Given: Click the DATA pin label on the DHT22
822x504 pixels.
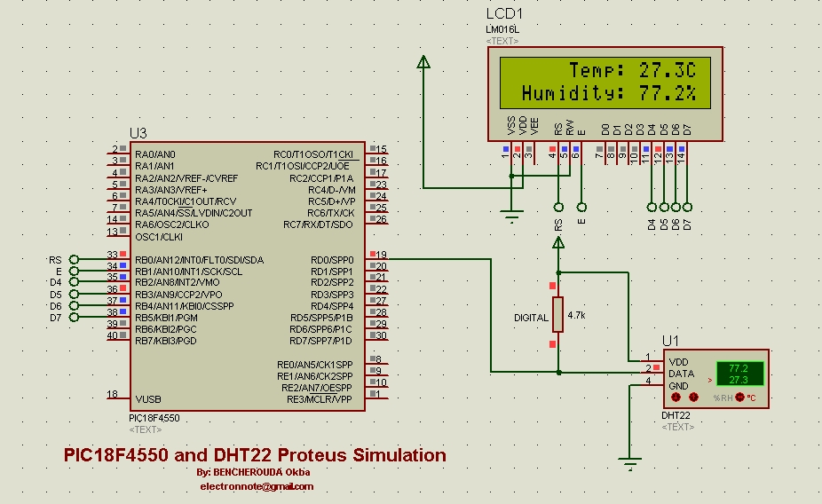Looking at the screenshot, I should tap(682, 374).
